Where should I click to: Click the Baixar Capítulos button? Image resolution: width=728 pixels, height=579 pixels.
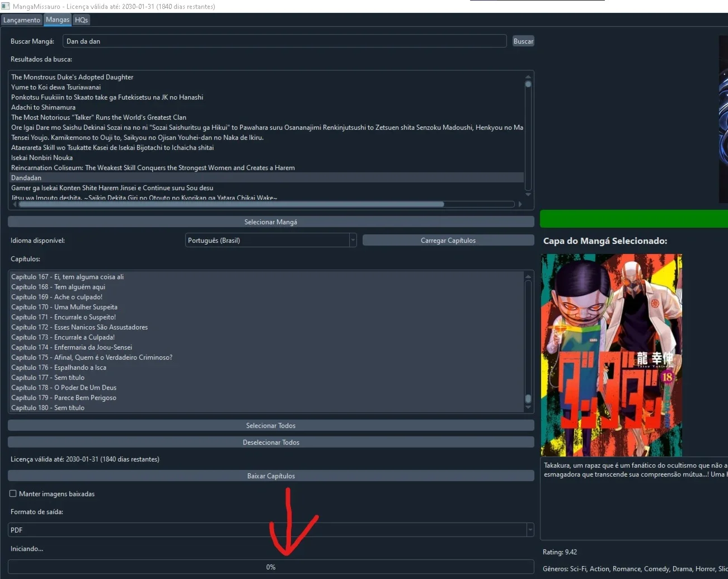pyautogui.click(x=271, y=476)
